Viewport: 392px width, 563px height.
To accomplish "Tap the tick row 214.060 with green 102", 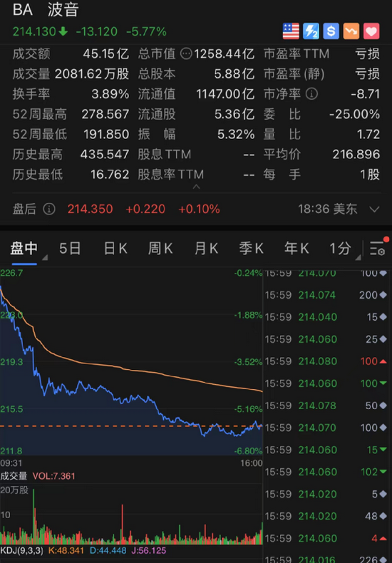I will (326, 472).
